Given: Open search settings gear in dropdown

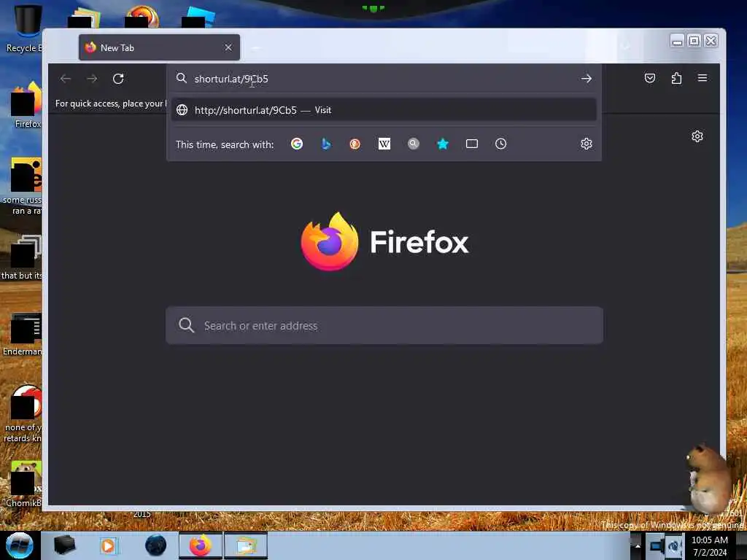Looking at the screenshot, I should [587, 144].
